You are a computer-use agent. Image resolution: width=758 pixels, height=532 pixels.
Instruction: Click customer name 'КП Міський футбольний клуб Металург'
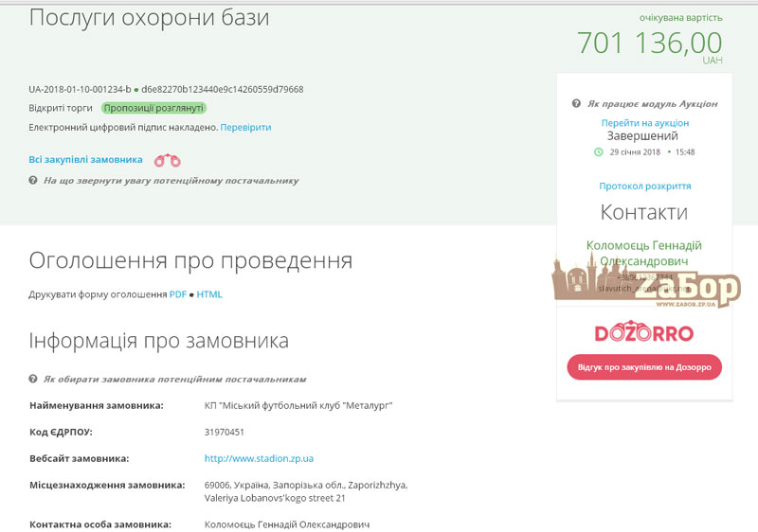[298, 405]
